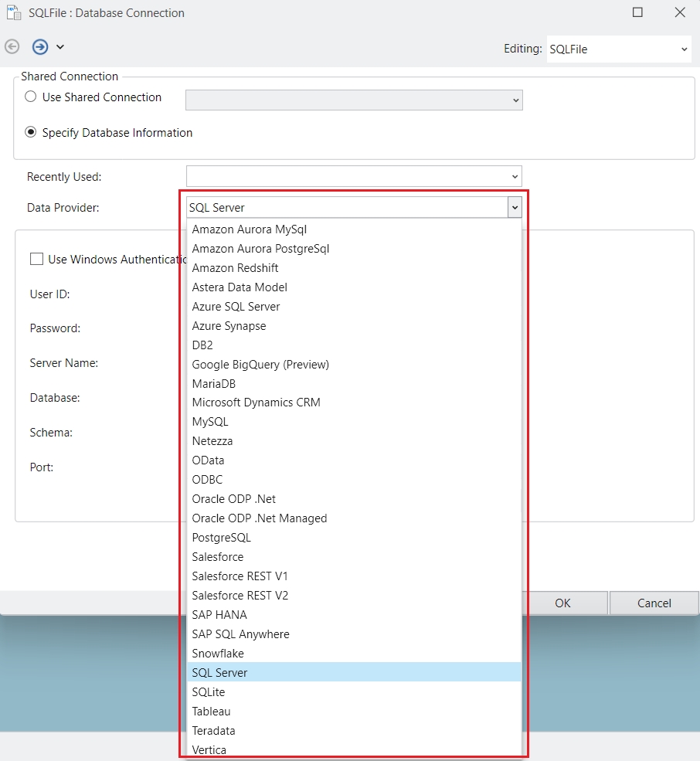Choose MySQL as the data provider
The width and height of the screenshot is (700, 761).
[210, 422]
